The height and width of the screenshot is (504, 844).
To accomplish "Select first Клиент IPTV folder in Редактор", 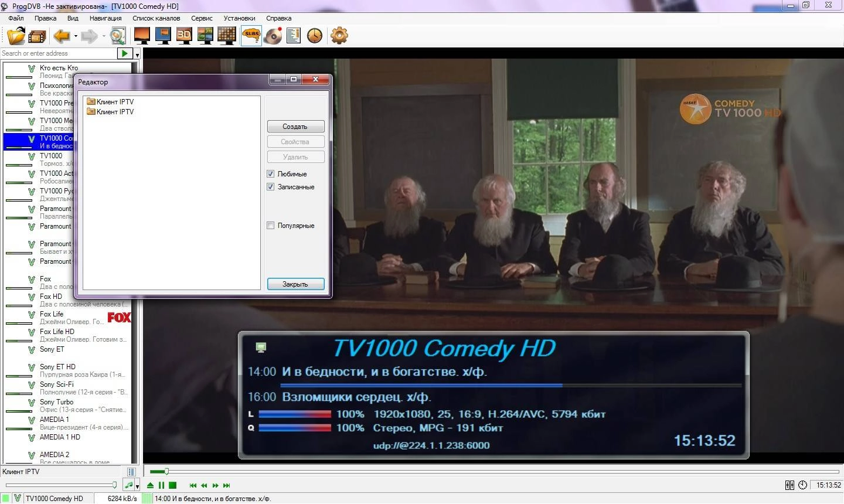I will pos(110,101).
